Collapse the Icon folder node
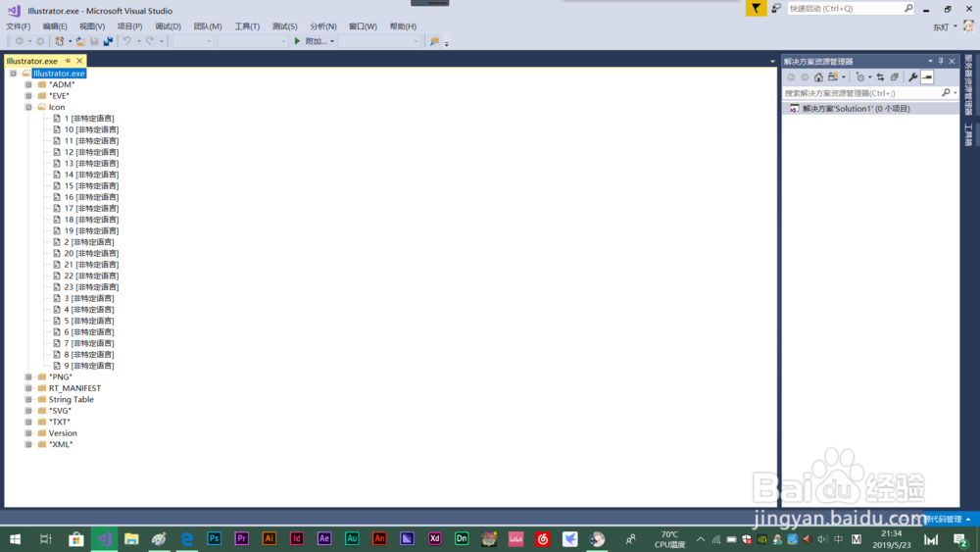The image size is (980, 552). pyautogui.click(x=28, y=107)
